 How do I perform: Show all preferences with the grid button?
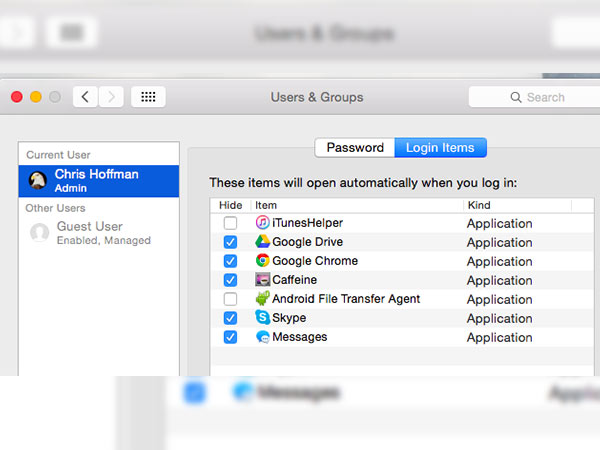point(148,97)
